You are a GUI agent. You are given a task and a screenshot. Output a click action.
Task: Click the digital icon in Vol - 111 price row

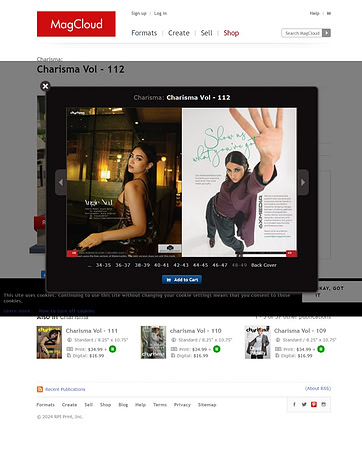click(x=69, y=356)
